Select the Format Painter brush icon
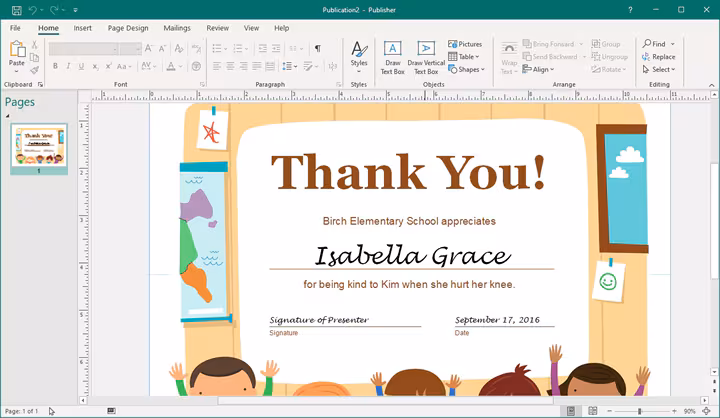The width and height of the screenshot is (720, 418). pos(34,70)
